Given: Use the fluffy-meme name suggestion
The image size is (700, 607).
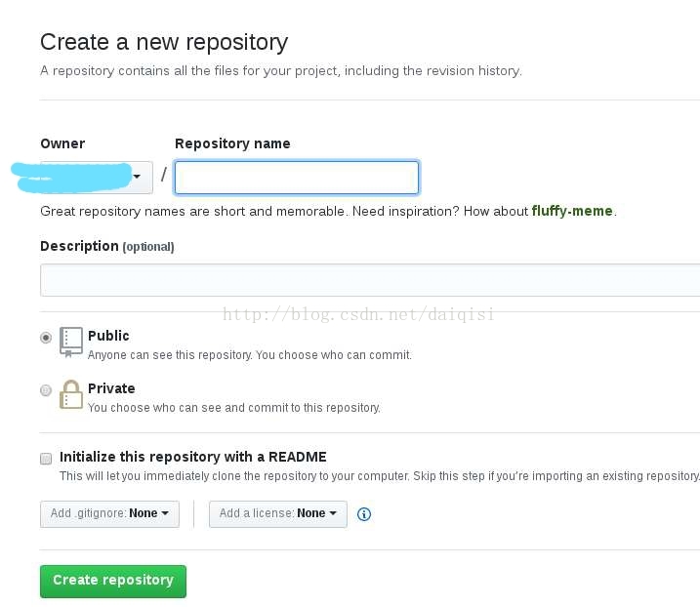Looking at the screenshot, I should click(572, 211).
